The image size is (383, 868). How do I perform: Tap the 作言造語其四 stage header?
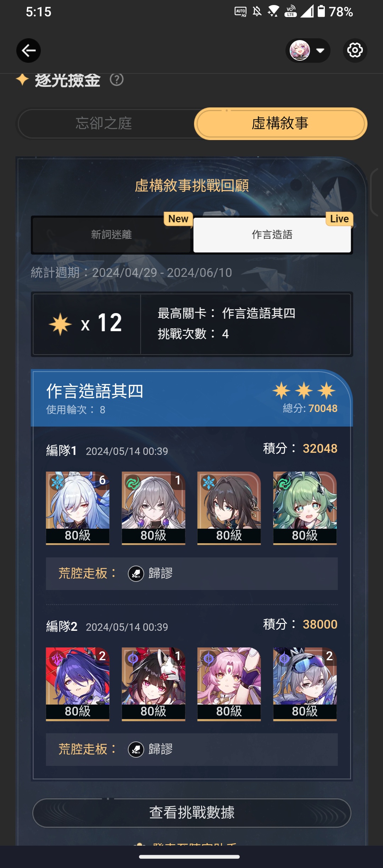(192, 398)
